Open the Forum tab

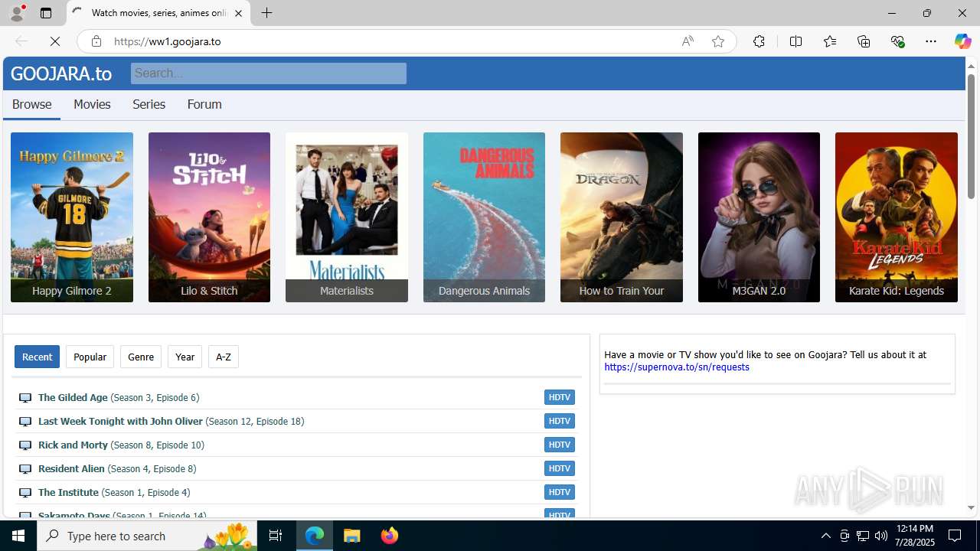click(x=204, y=104)
